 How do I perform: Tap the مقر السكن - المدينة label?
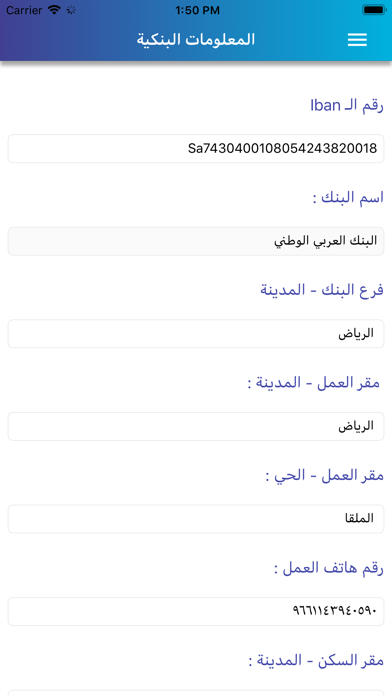click(316, 660)
